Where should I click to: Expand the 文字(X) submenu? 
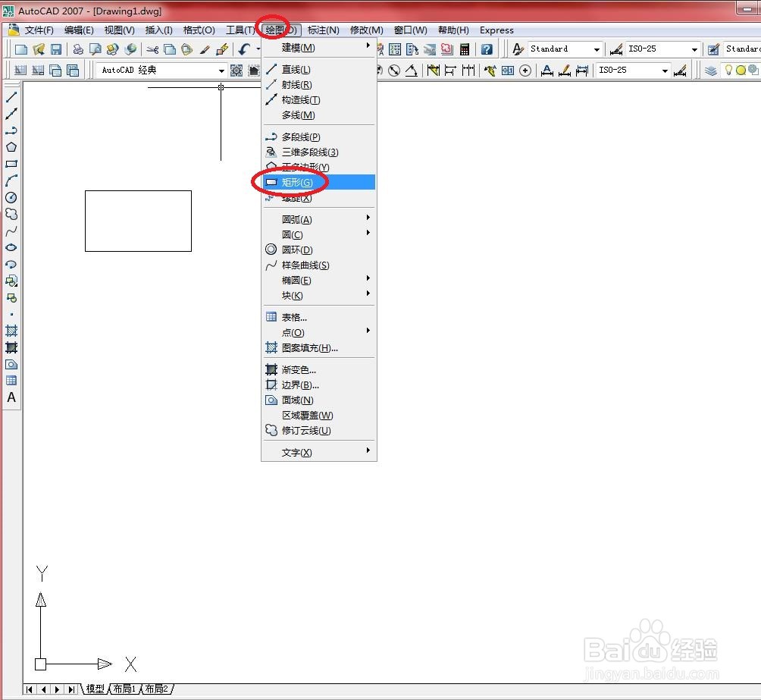(319, 452)
